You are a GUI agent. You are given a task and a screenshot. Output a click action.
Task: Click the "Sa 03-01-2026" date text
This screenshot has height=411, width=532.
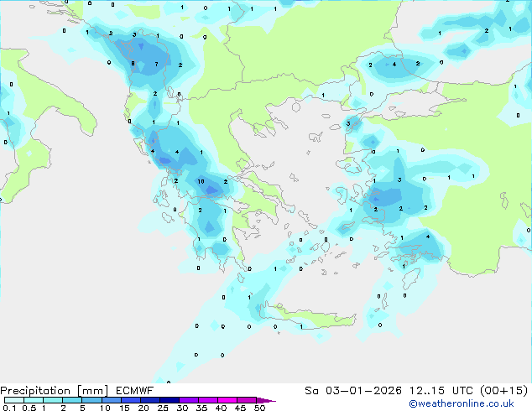tap(353, 391)
